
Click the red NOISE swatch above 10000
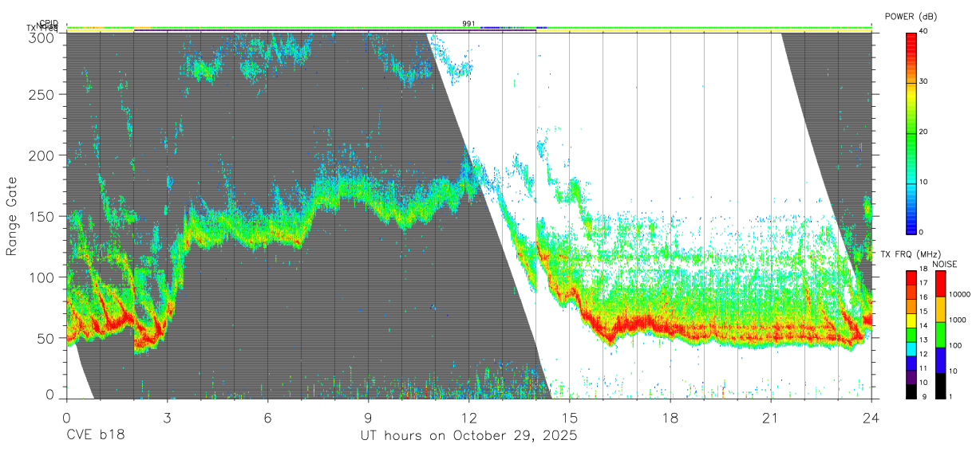940,283
